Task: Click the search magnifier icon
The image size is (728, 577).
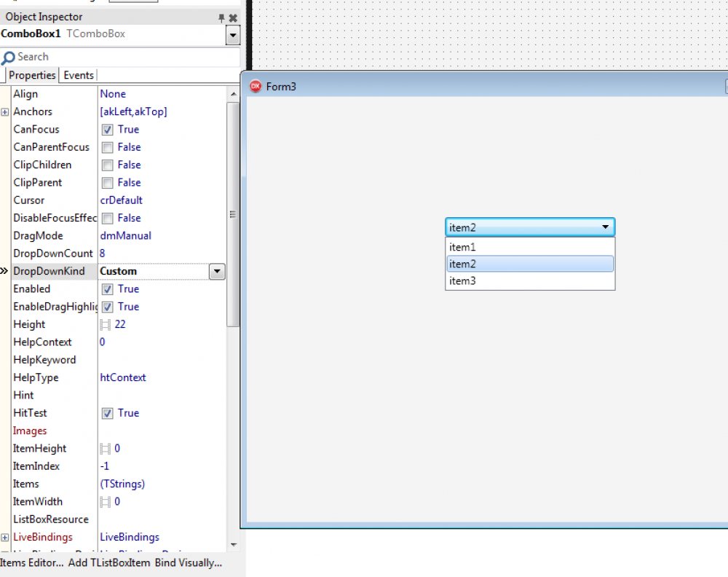Action: point(8,58)
